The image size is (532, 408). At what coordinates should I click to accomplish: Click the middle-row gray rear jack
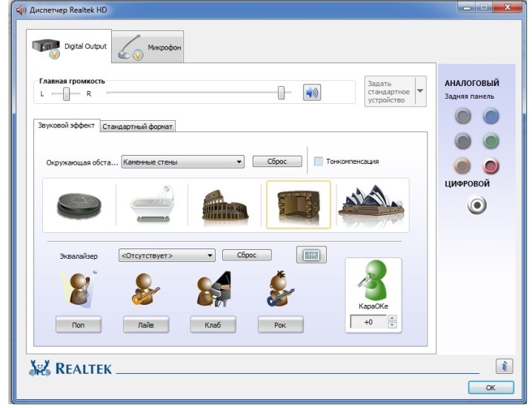coord(463,141)
